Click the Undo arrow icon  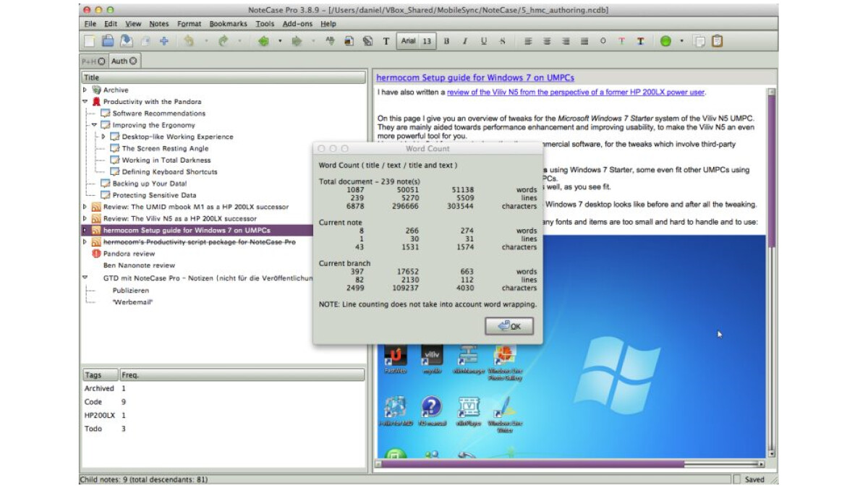189,41
